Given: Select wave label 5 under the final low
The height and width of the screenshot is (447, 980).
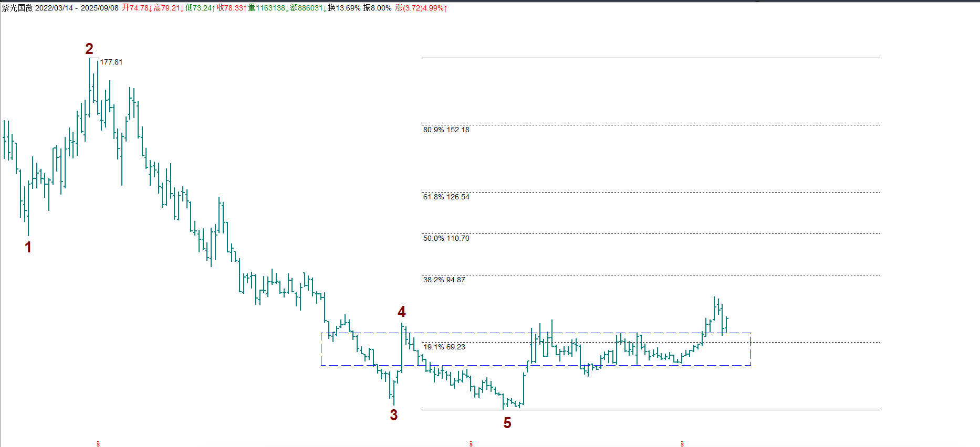Looking at the screenshot, I should (x=507, y=423).
